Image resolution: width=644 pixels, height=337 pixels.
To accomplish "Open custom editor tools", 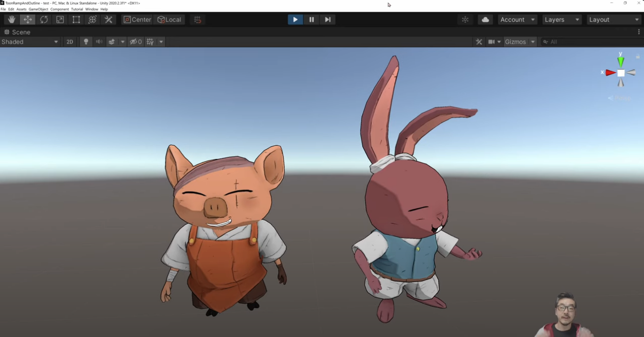I will tap(108, 19).
